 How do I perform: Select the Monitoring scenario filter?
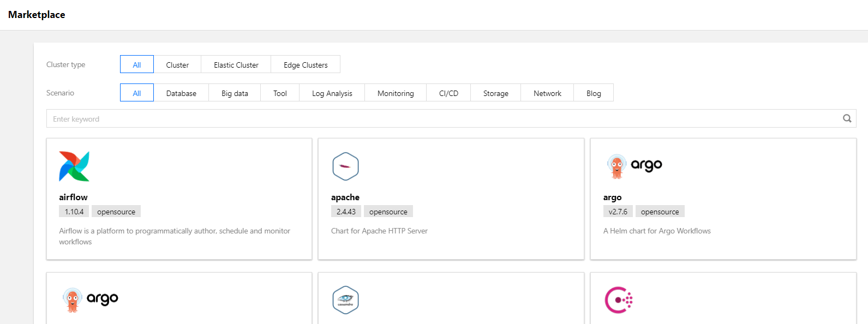coord(396,93)
